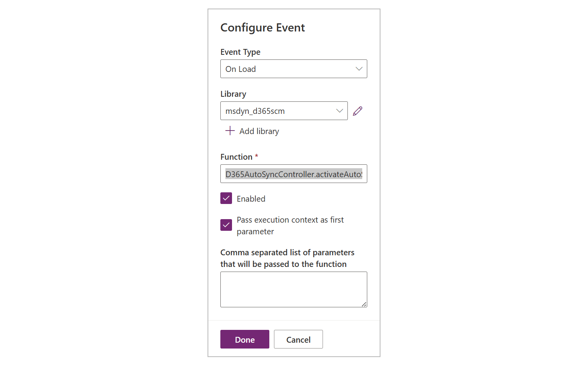Toggle the Pass execution context checkbox
Image resolution: width=588 pixels, height=366 pixels.
pos(226,225)
